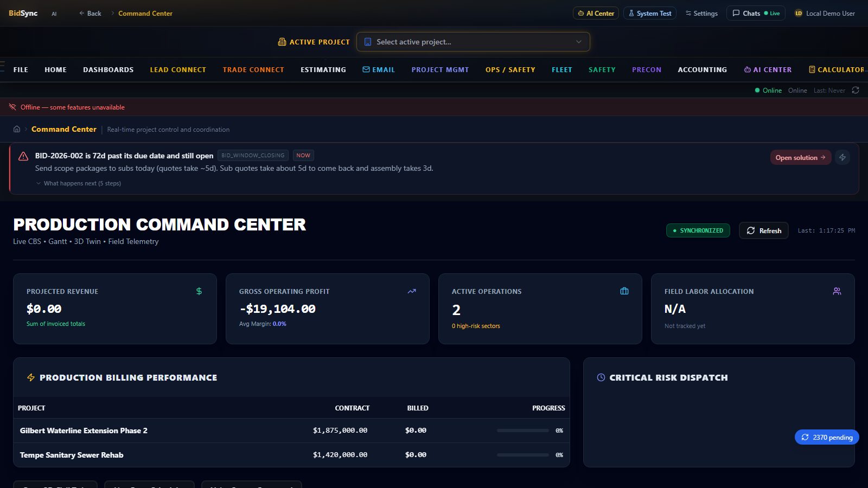Click the Refresh button
868x488 pixels.
[764, 230]
